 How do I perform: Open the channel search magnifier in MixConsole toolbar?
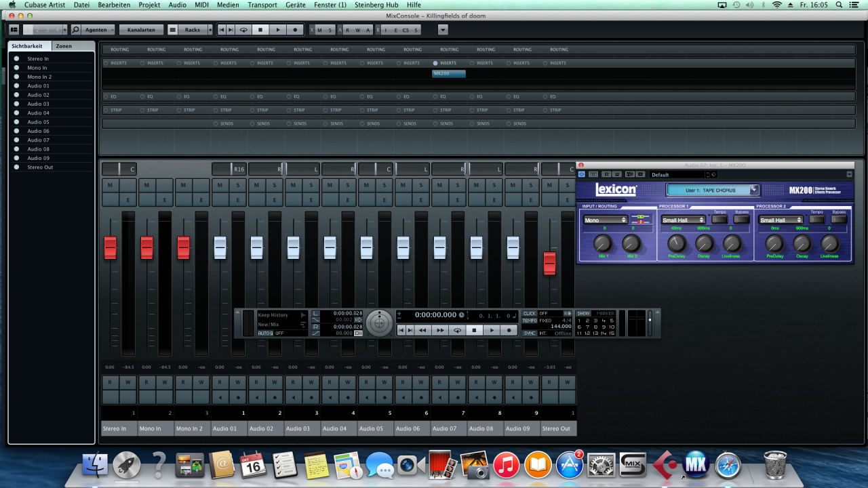tap(76, 30)
